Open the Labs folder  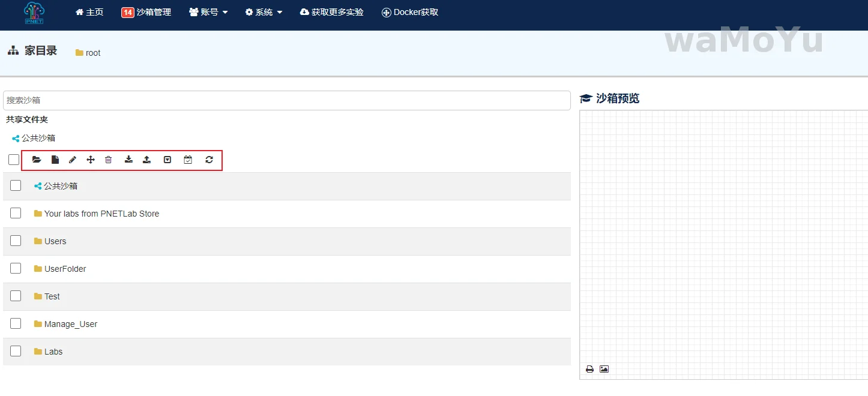(53, 352)
